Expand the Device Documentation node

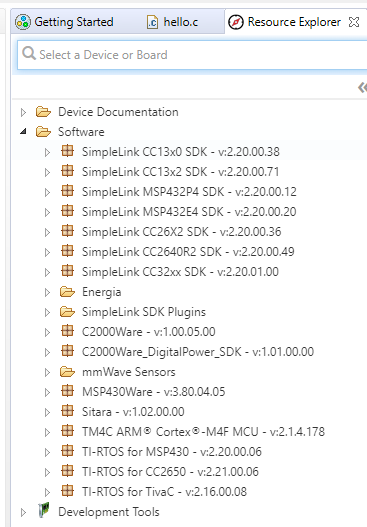[23, 112]
